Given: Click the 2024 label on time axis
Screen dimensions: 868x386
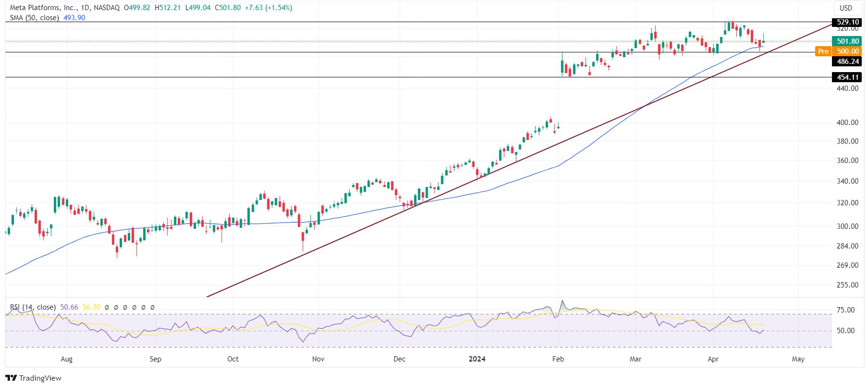Looking at the screenshot, I should click(x=477, y=359).
